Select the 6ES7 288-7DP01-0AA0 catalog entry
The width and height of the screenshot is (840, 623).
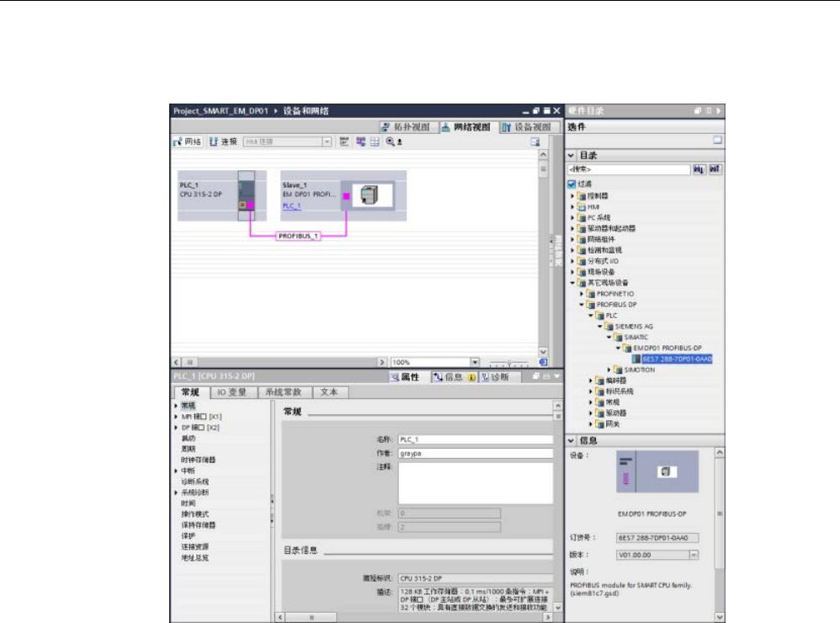click(678, 359)
